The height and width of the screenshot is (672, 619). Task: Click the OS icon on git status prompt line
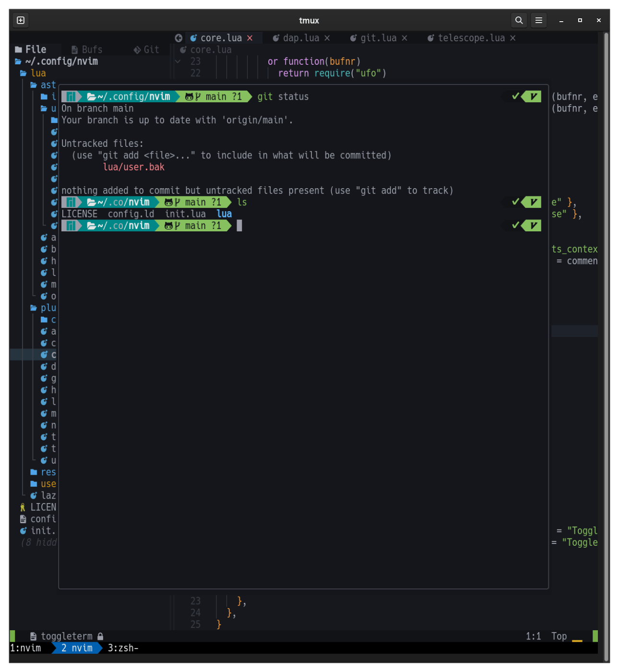click(70, 96)
